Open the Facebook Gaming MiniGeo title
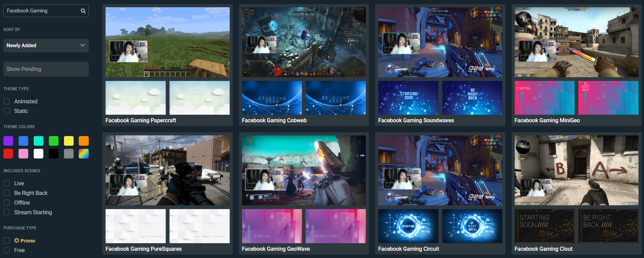 (x=547, y=120)
